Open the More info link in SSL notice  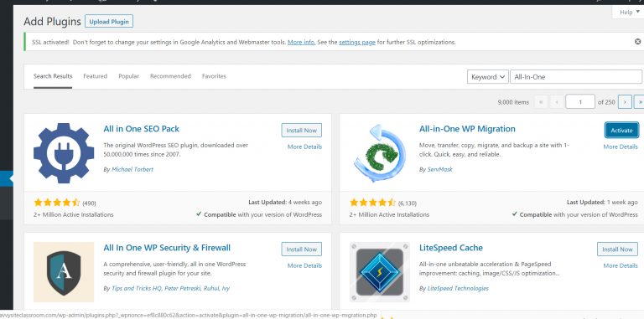tap(302, 42)
